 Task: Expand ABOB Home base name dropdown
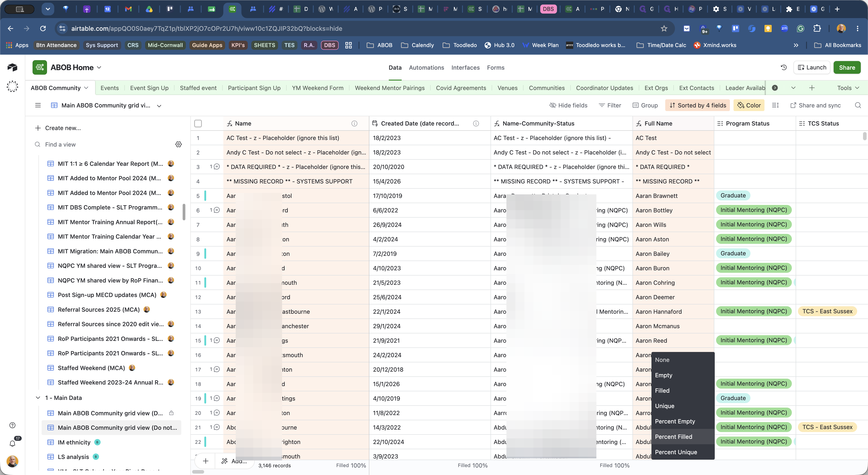99,67
